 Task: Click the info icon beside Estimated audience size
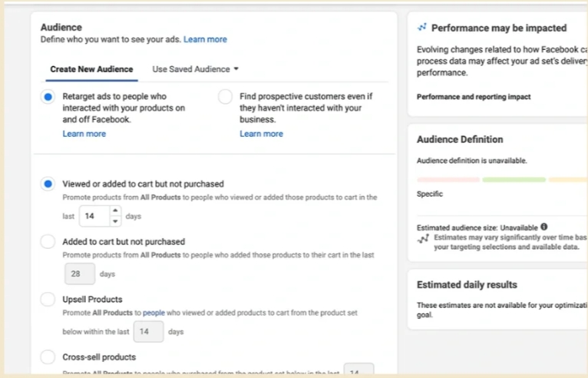click(x=543, y=227)
